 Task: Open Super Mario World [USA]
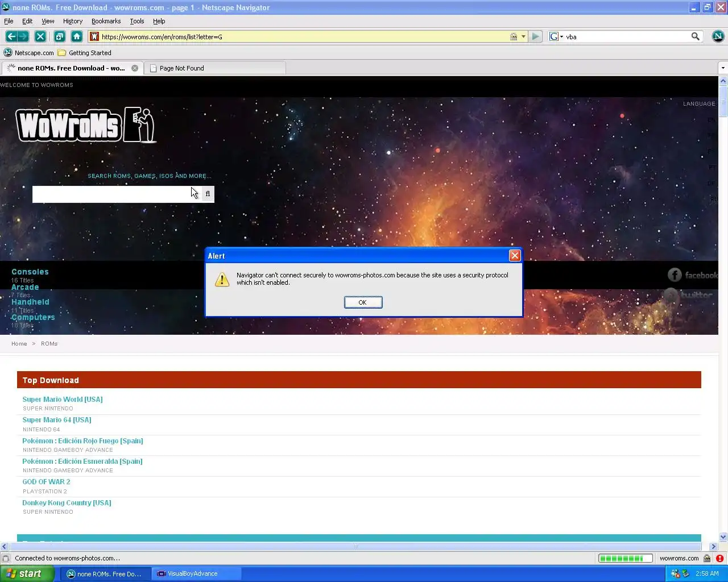coord(63,399)
